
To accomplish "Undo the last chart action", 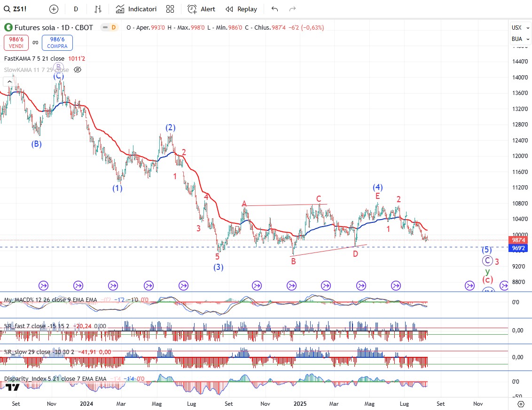I will tap(275, 9).
